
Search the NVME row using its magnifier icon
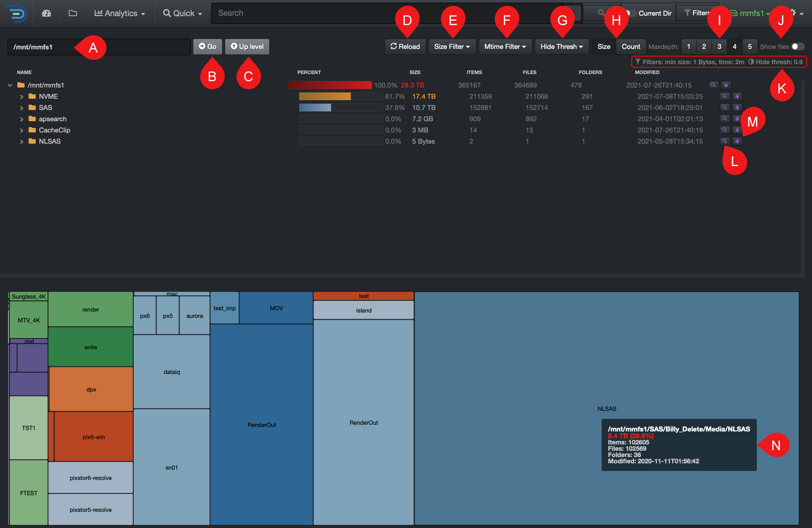pos(724,96)
